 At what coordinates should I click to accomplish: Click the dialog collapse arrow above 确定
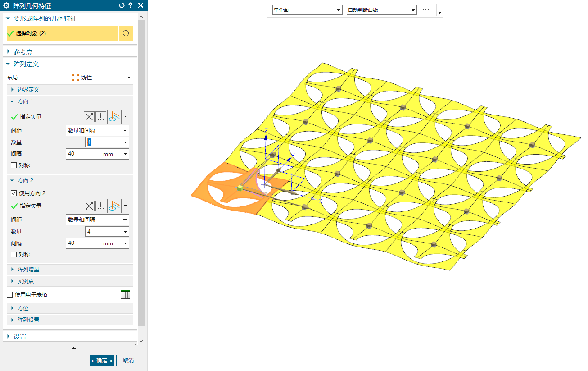coord(73,348)
